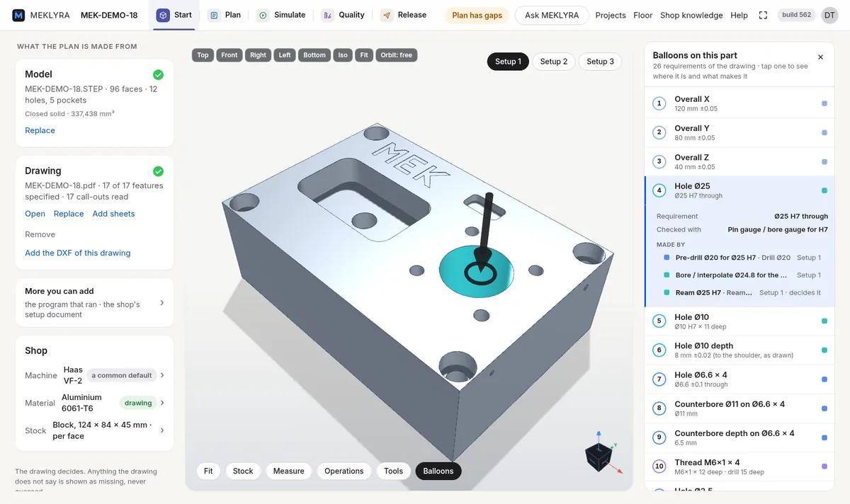Click the Plan has gaps warning
850x504 pixels.
(x=477, y=15)
